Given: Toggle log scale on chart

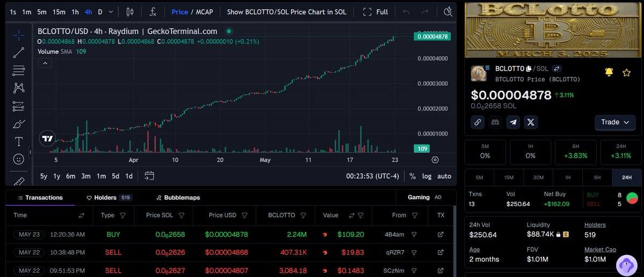Looking at the screenshot, I should click(x=427, y=176).
